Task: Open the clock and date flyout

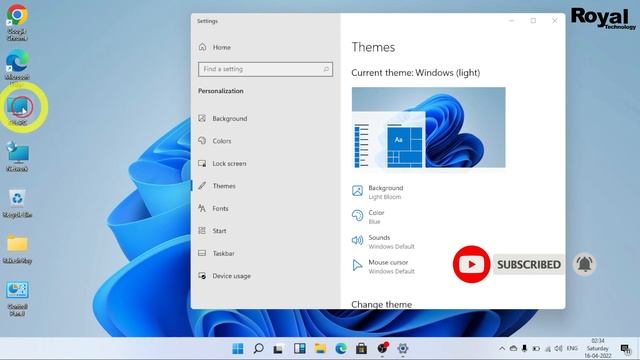Action: [x=598, y=349]
